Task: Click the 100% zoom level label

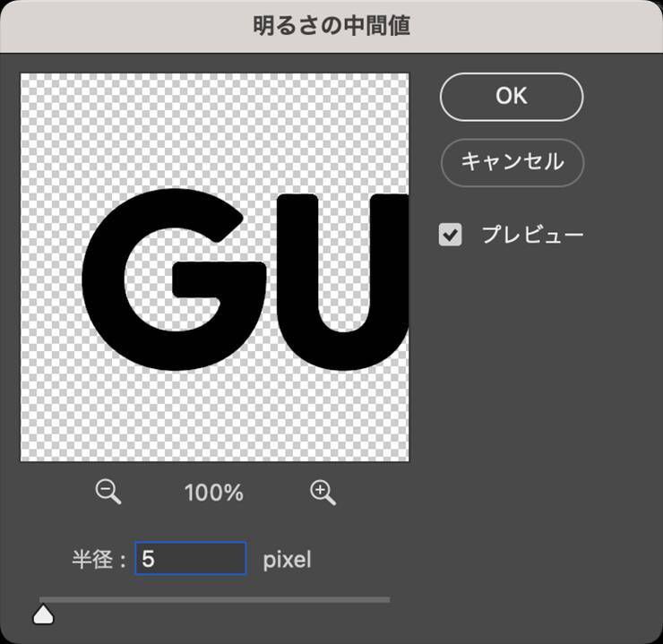Action: [214, 493]
